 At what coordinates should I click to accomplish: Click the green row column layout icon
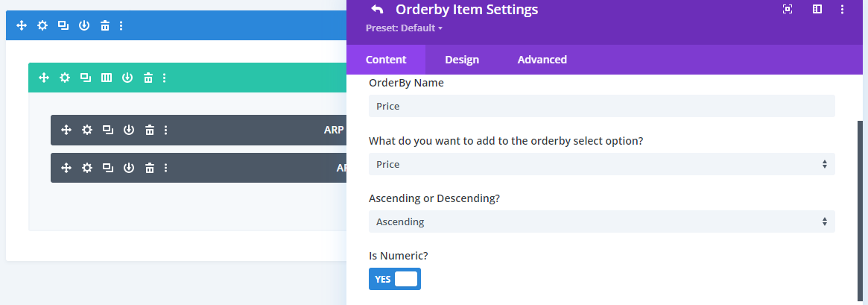pyautogui.click(x=107, y=78)
